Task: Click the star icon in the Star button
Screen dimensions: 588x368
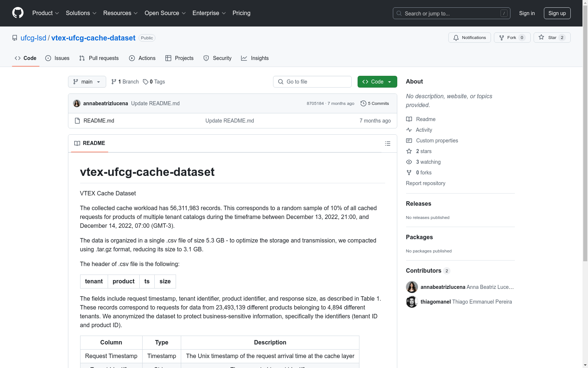Action: [541, 37]
